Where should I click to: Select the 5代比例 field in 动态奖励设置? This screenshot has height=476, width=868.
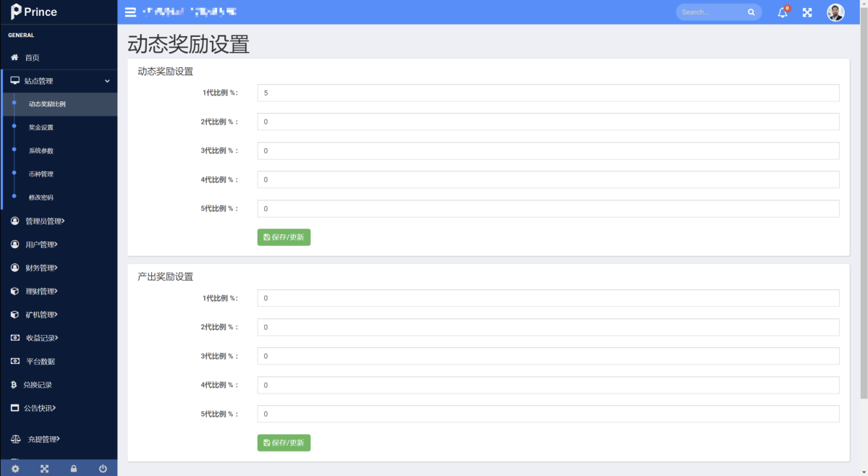[x=548, y=208]
